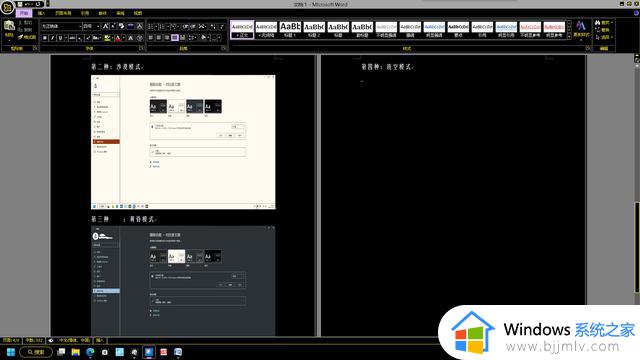Align text left
The height and width of the screenshot is (360, 640).
pyautogui.click(x=151, y=38)
